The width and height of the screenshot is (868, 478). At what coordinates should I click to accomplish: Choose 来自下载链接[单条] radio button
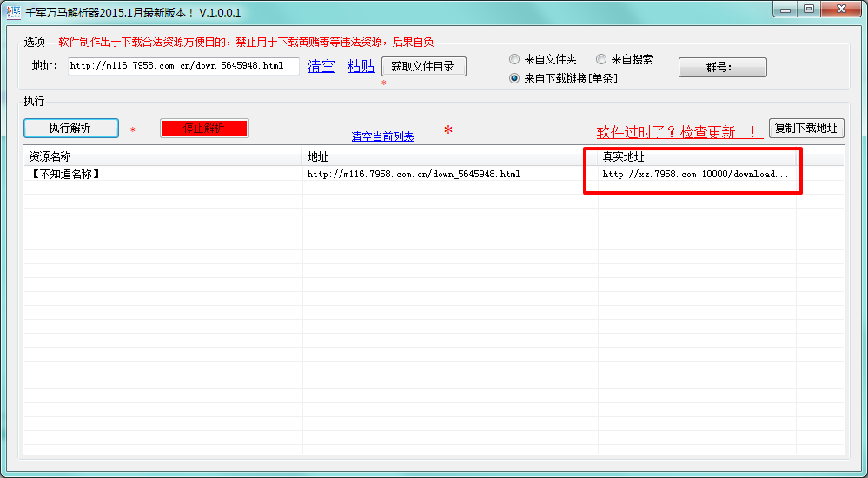pos(515,78)
